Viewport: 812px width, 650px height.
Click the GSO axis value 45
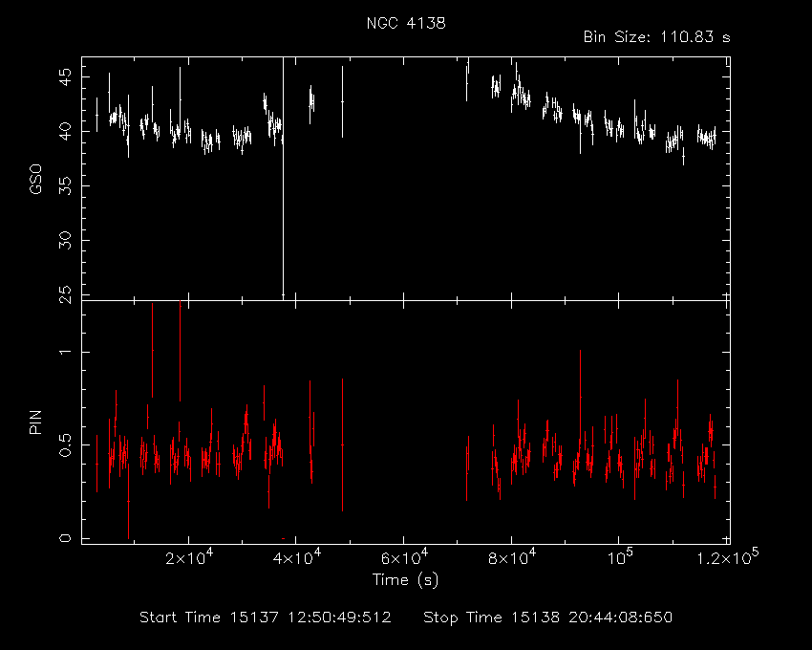[65, 76]
